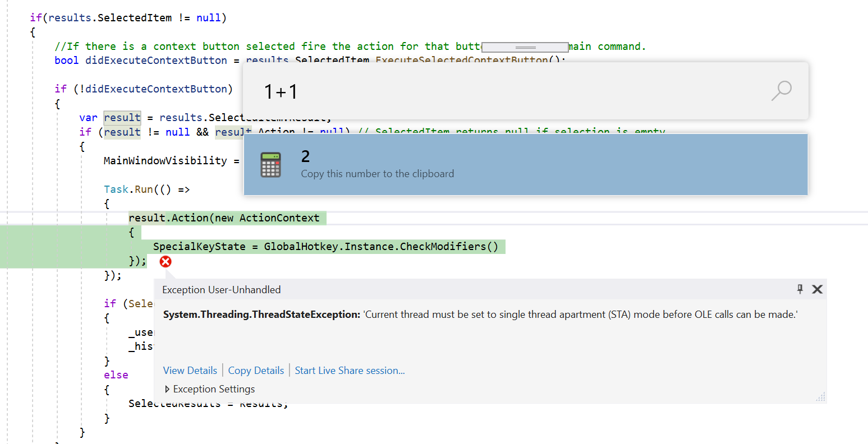Open View Details

pos(190,370)
